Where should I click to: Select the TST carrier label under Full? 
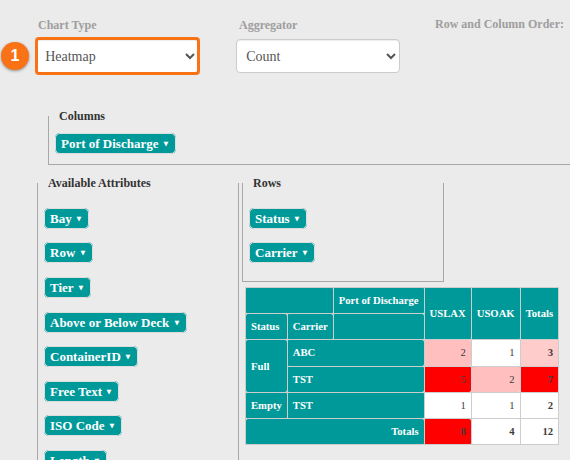coord(356,379)
